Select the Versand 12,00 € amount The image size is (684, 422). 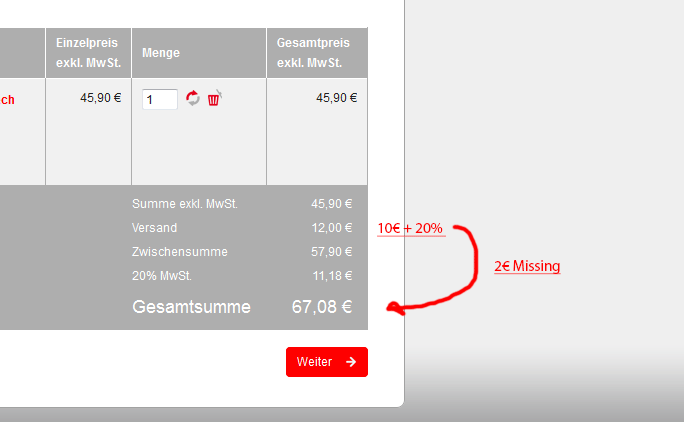[332, 228]
